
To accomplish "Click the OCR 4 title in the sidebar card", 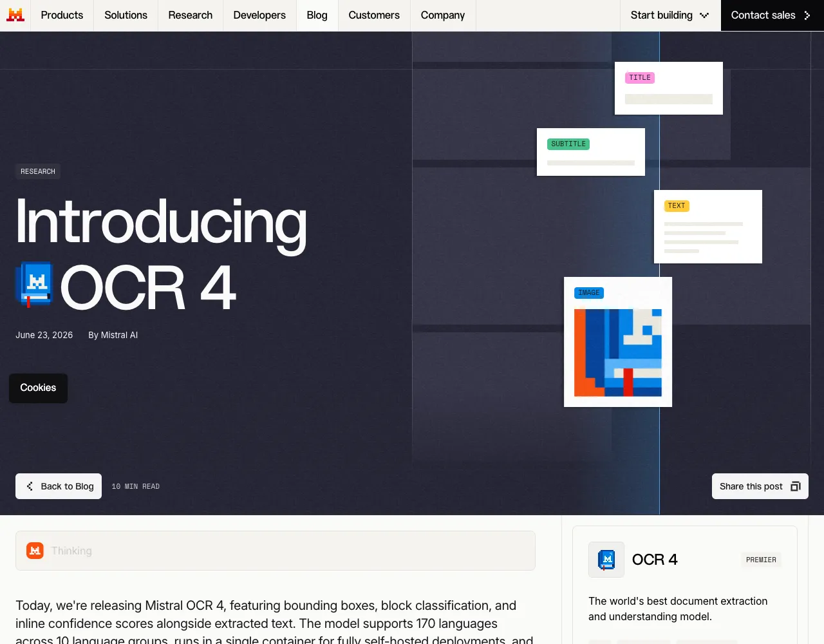I will pos(655,560).
